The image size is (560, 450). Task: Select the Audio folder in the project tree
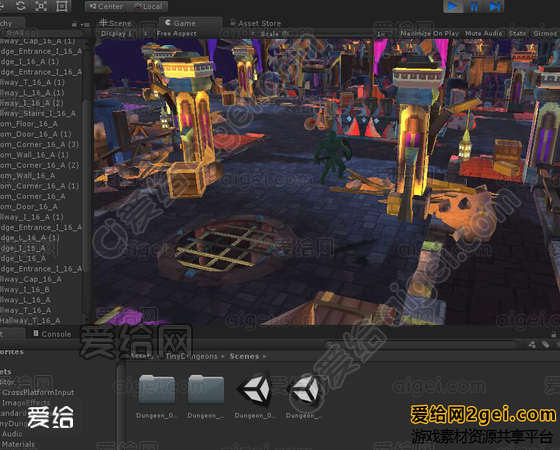click(x=12, y=434)
